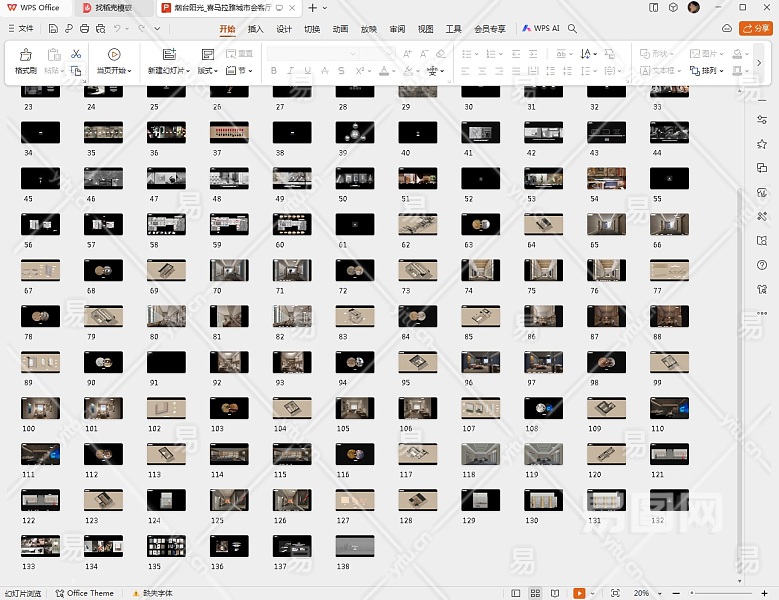779x600 pixels.
Task: Expand the font name combo box
Action: pos(352,53)
